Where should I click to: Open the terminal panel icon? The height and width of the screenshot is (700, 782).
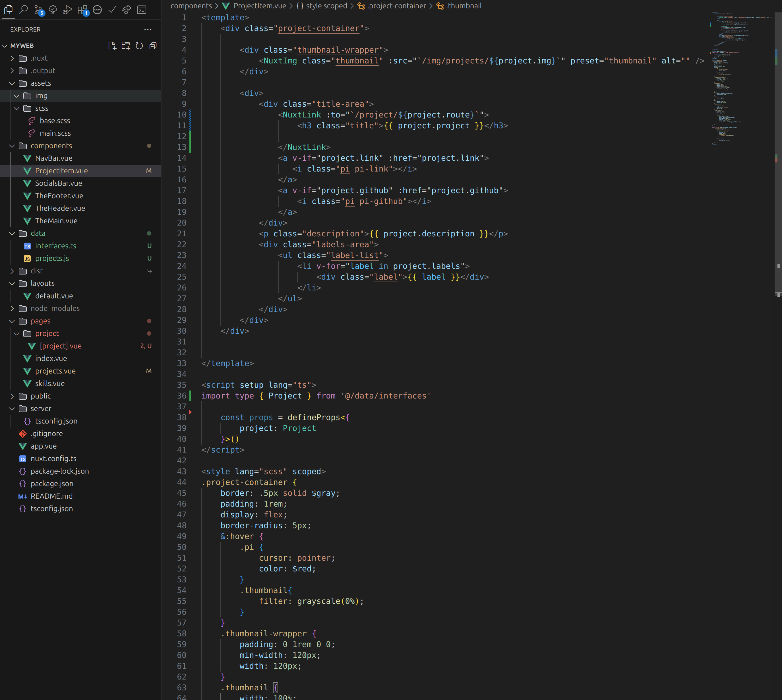(x=142, y=10)
